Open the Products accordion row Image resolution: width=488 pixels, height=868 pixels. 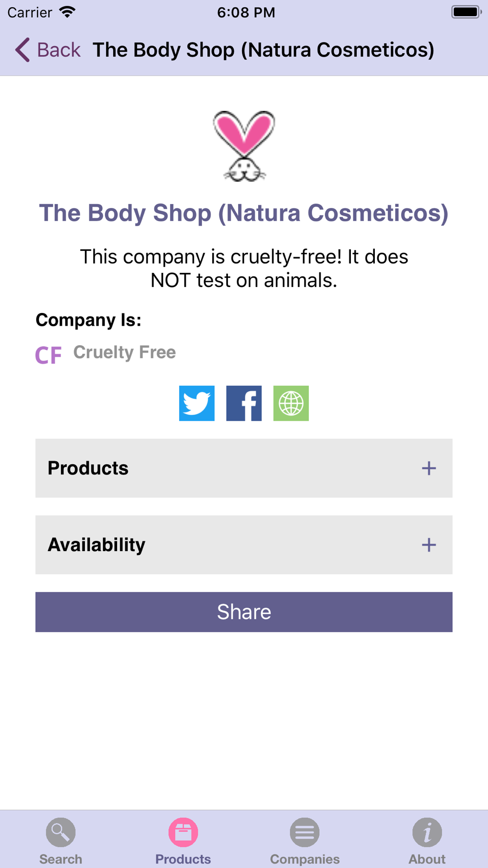click(244, 468)
